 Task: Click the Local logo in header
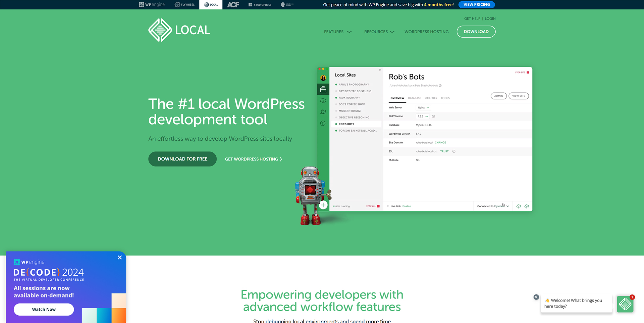tap(179, 30)
